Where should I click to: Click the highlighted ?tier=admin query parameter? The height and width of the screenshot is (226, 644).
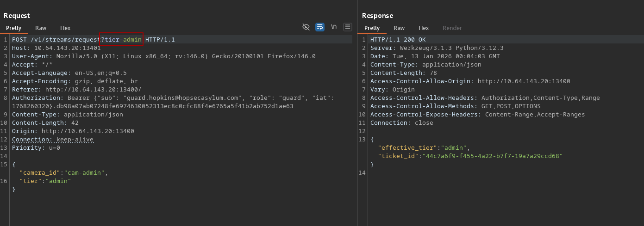point(121,40)
